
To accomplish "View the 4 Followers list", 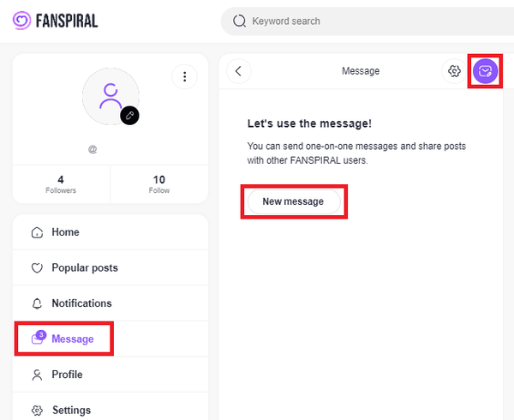I will [61, 184].
